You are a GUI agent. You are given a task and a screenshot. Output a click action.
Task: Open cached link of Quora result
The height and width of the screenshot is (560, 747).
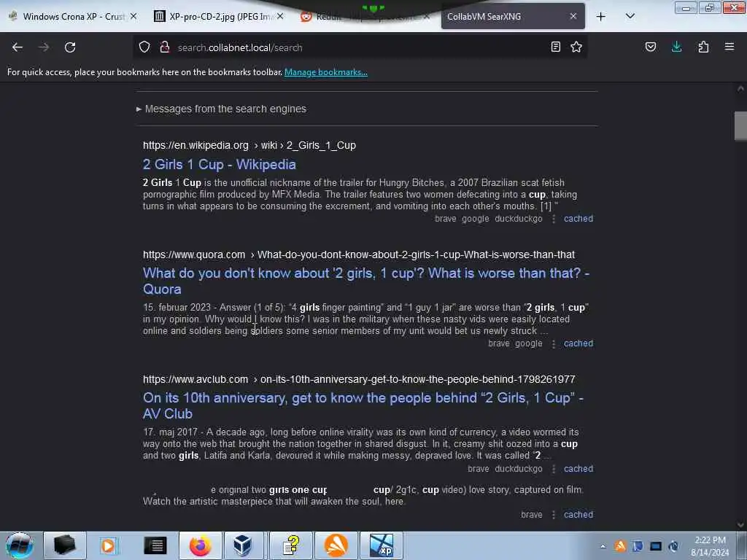point(578,343)
